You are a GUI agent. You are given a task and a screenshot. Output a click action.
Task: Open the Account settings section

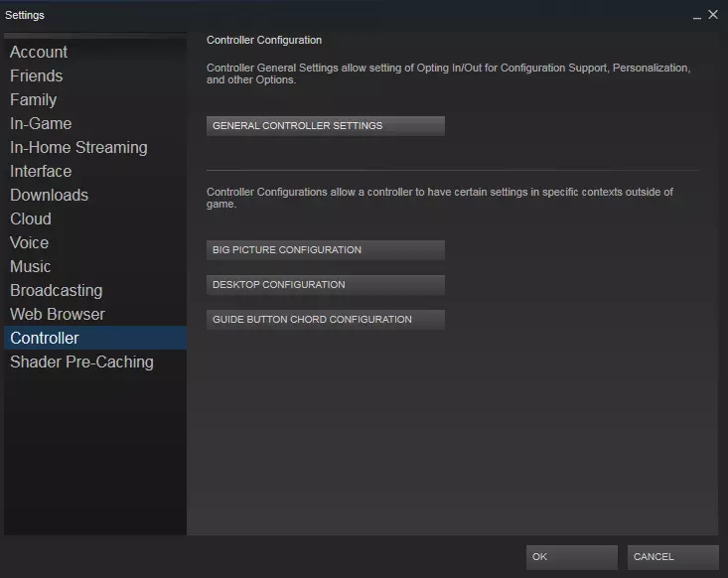tap(95, 52)
